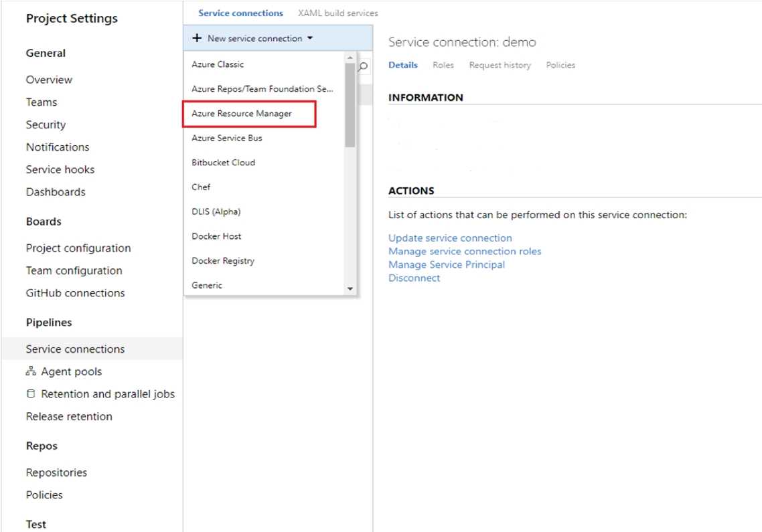
Task: Select Bitbucket Cloud from the dropdown
Action: point(223,163)
